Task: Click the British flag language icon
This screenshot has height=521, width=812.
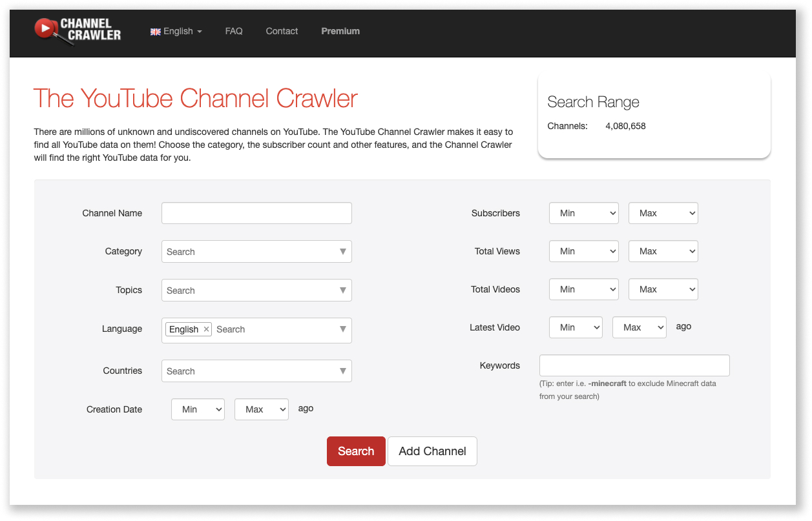Action: (155, 30)
